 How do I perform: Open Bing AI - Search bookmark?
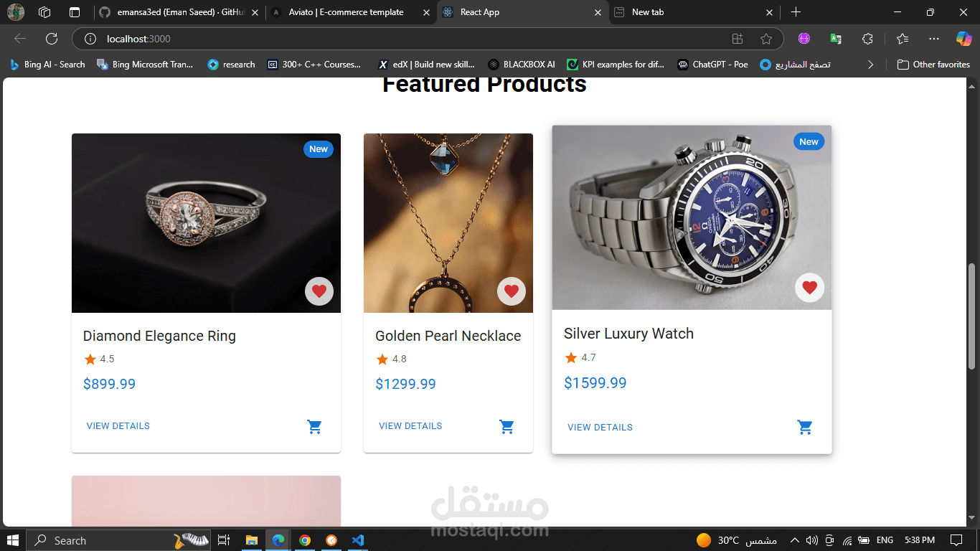pyautogui.click(x=47, y=65)
